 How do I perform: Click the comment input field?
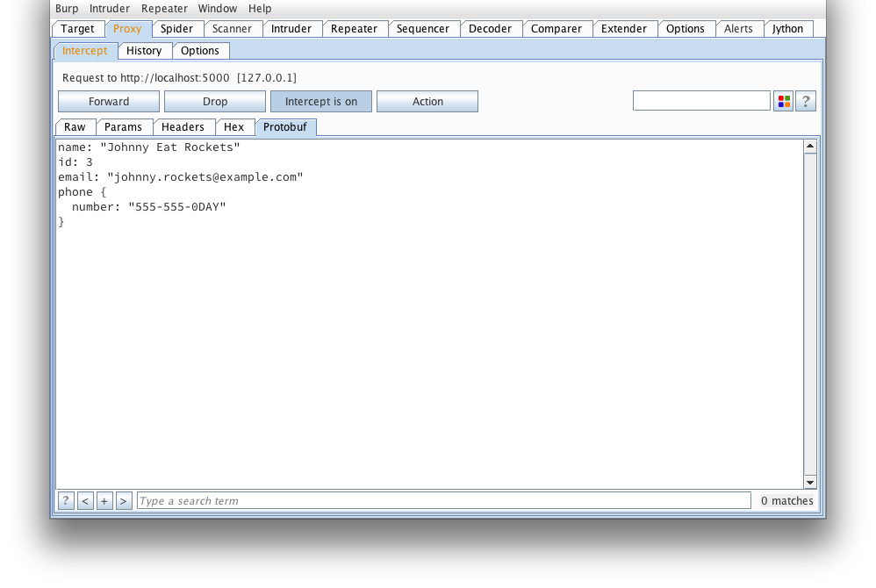(x=701, y=101)
